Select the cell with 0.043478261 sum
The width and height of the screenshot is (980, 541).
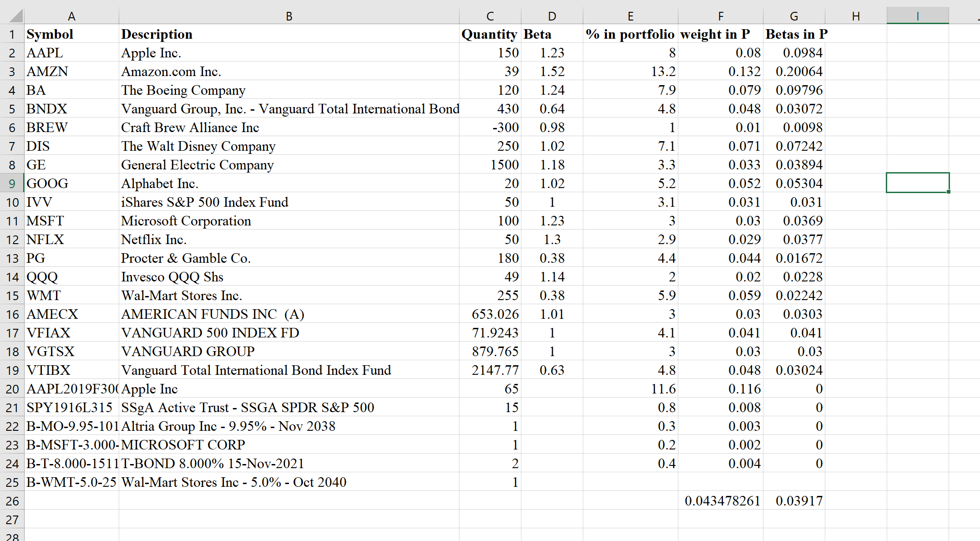721,500
